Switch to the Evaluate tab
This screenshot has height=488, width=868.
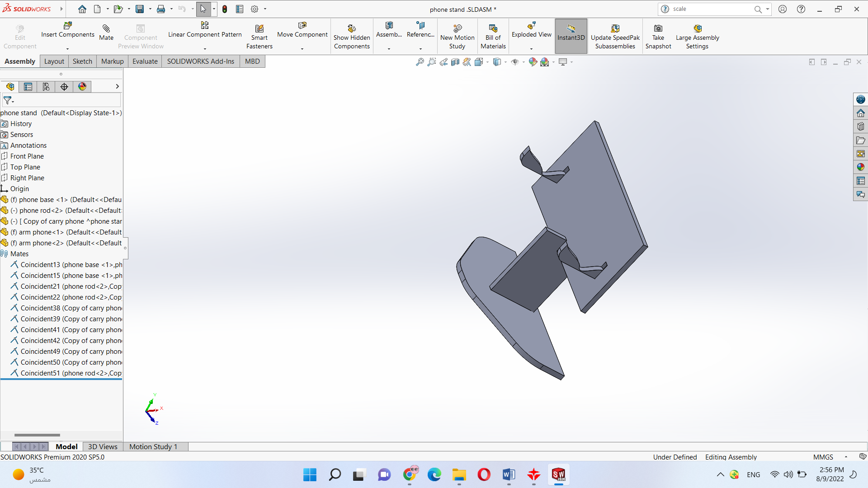coord(145,61)
